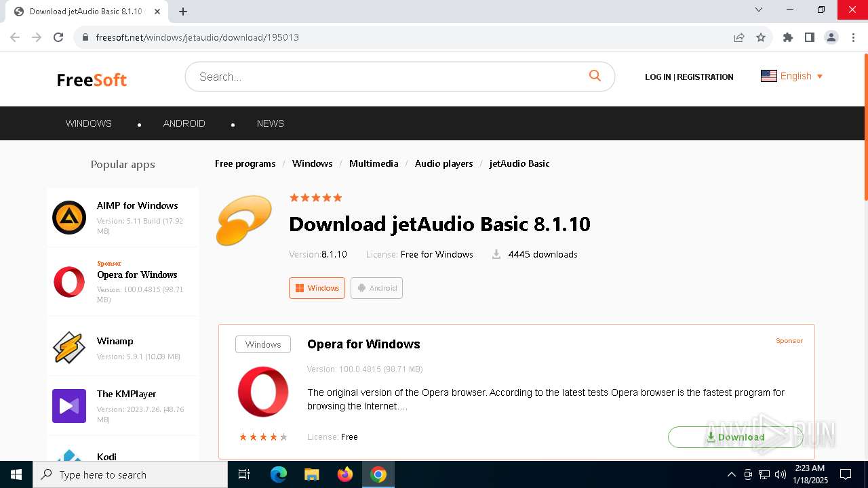Viewport: 868px width, 488px height.
Task: Open Winamp sidebar link
Action: point(115,341)
